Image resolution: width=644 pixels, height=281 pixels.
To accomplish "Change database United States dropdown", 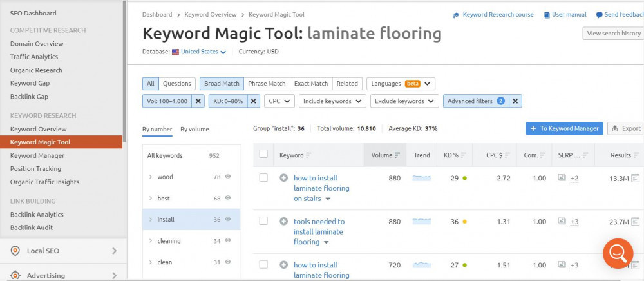I will coord(204,52).
